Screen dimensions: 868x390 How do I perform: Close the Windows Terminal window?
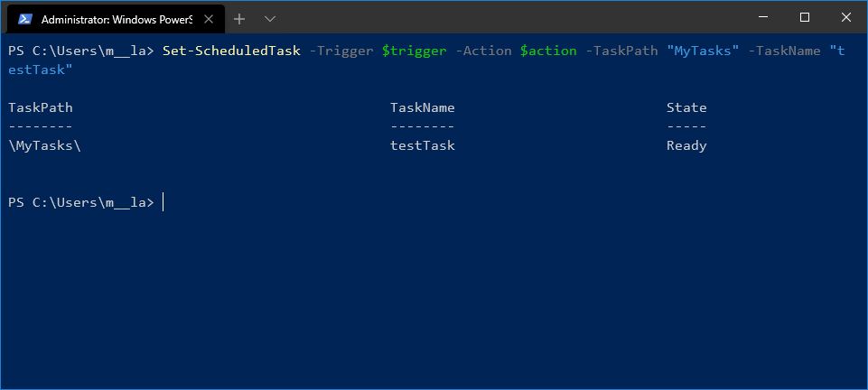pyautogui.click(x=846, y=17)
